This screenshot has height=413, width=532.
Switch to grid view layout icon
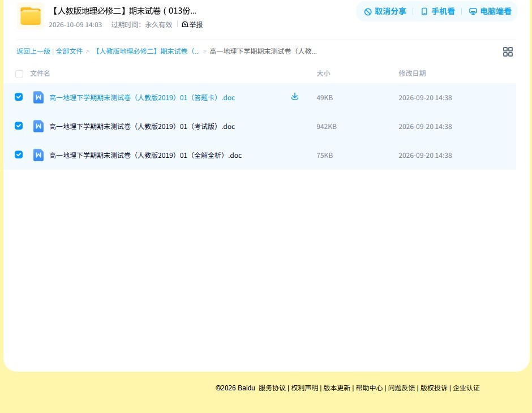point(508,51)
